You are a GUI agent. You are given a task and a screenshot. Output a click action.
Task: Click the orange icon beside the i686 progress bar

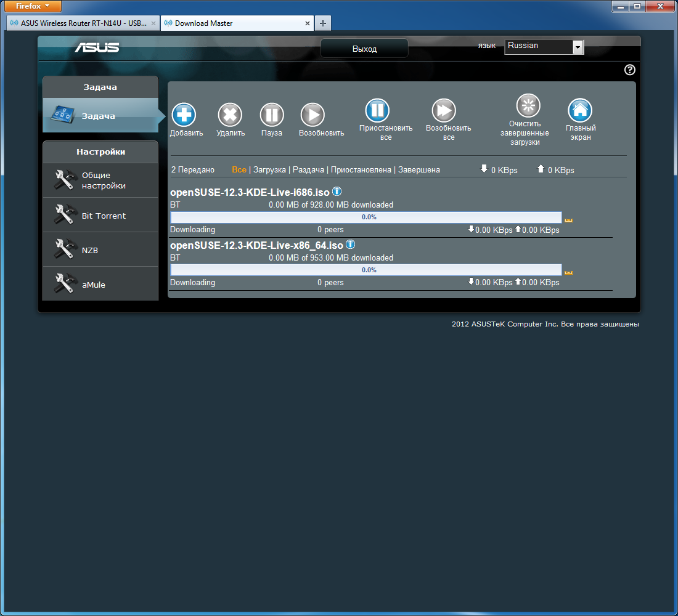pos(569,219)
